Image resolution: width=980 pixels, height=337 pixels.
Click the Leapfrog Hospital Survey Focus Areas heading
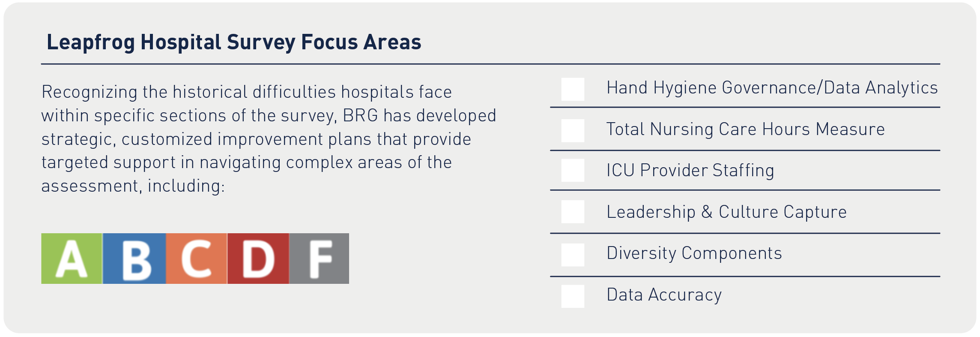click(x=234, y=42)
